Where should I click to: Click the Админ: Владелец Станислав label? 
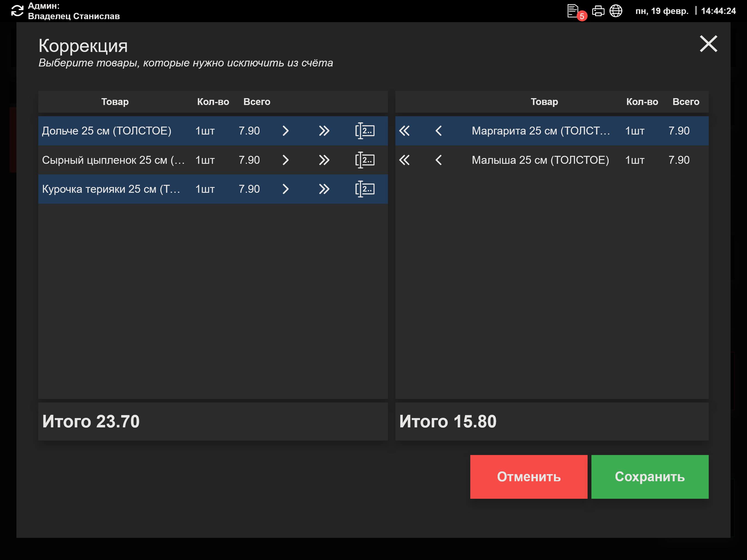click(74, 11)
